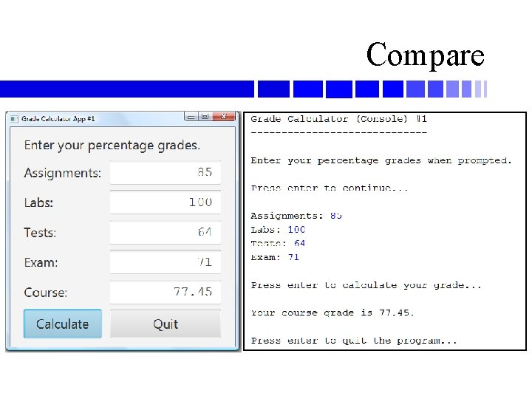Click the 'Labs:' label in the app

38,203
